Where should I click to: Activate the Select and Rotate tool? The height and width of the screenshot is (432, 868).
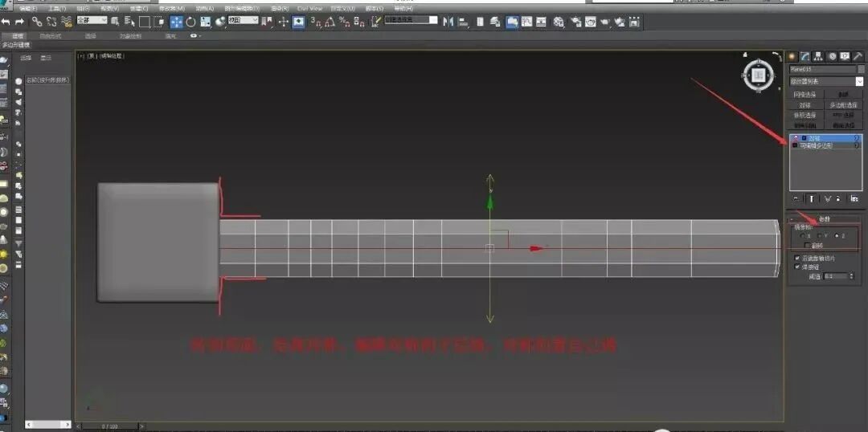point(190,22)
